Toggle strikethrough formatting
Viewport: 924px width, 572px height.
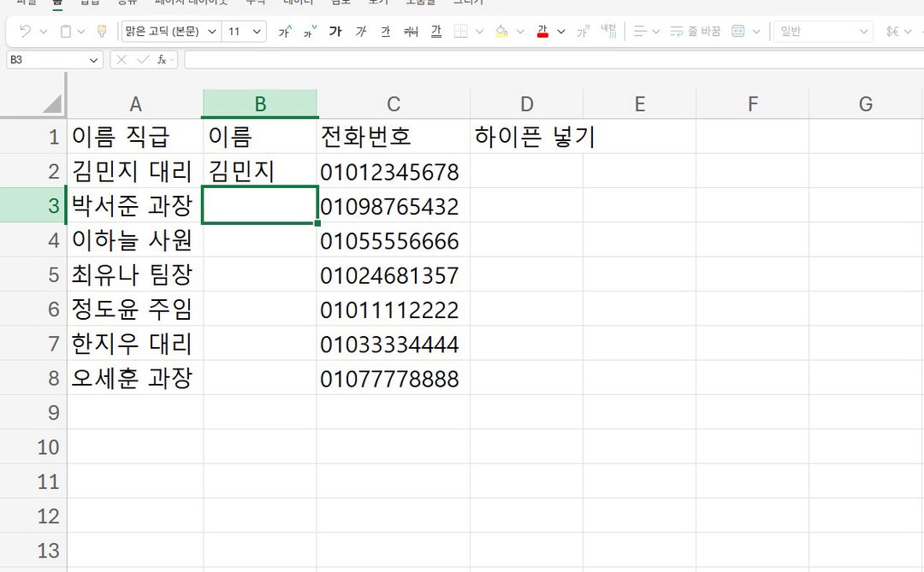[x=411, y=32]
